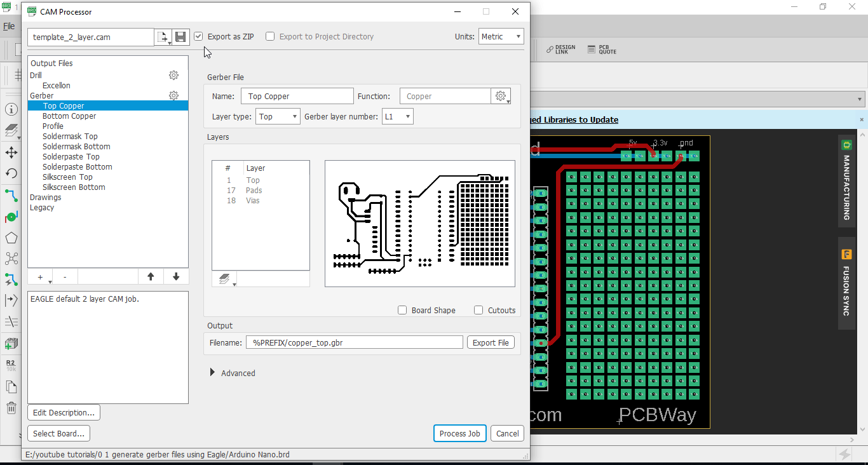Open the Layer type dropdown
The width and height of the screenshot is (868, 465).
pyautogui.click(x=278, y=117)
